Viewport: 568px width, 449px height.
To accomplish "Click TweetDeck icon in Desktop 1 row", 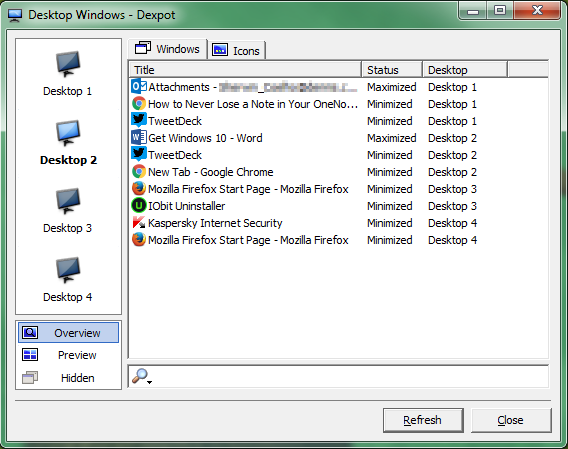I will pos(139,120).
